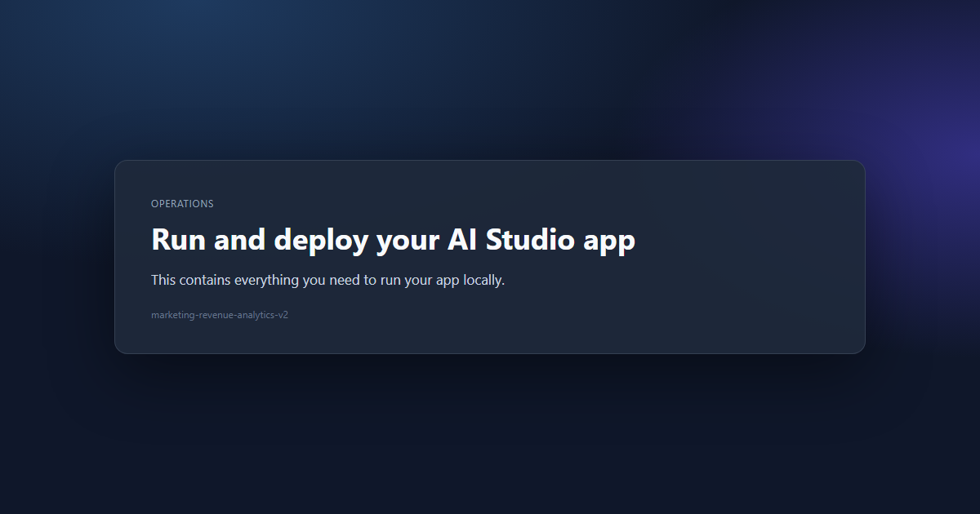The width and height of the screenshot is (980, 514).
Task: Click the word 'everything' in the subtitle
Action: (267, 280)
